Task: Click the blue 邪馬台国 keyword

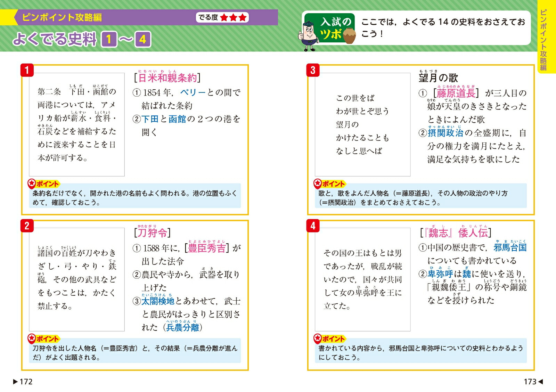Action: click(x=510, y=247)
